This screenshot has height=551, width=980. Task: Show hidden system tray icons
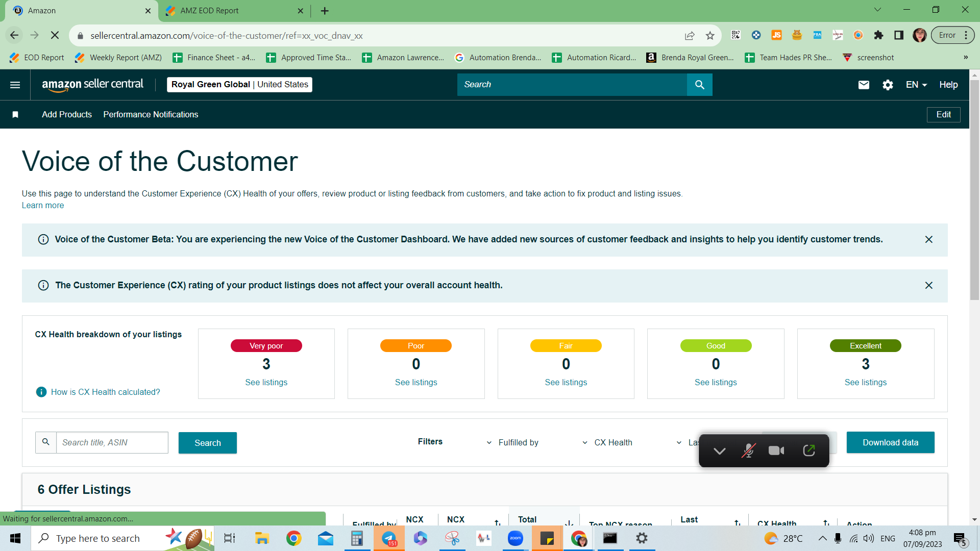pos(822,538)
